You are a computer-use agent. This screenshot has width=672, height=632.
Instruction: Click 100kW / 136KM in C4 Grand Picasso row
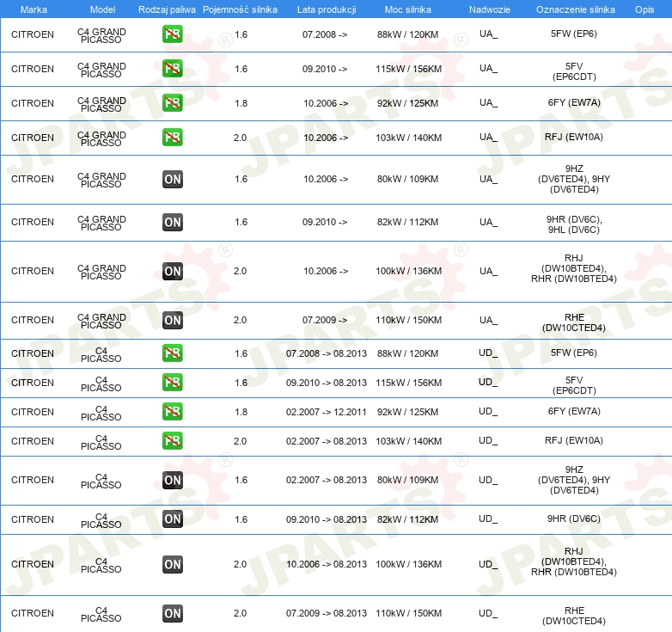coord(408,271)
